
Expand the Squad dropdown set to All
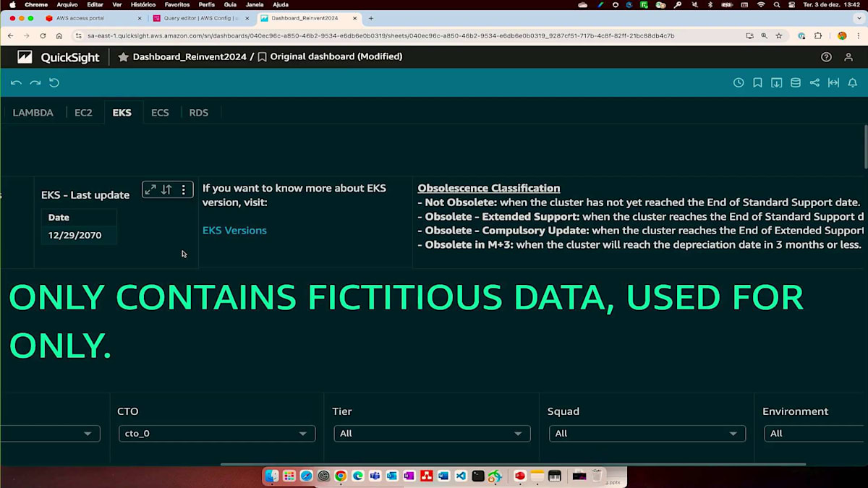pos(647,434)
